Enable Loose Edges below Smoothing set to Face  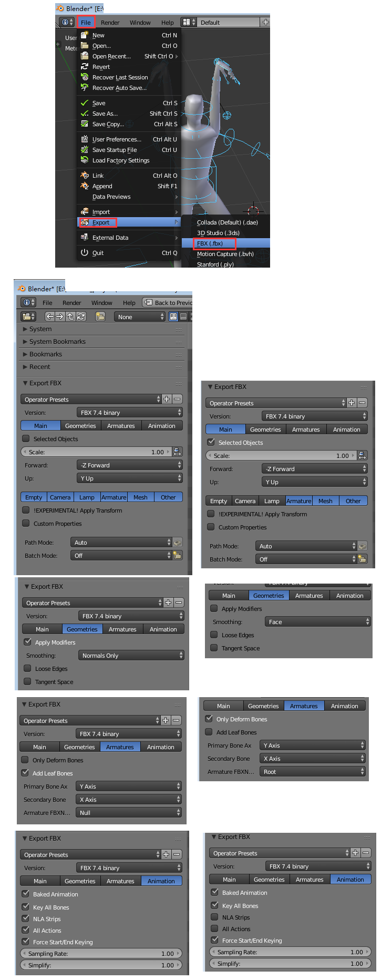click(214, 635)
